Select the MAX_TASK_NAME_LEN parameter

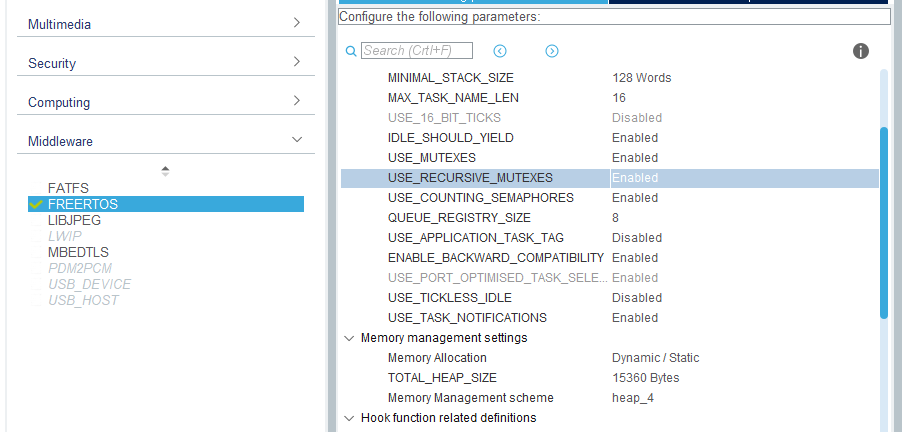(453, 98)
